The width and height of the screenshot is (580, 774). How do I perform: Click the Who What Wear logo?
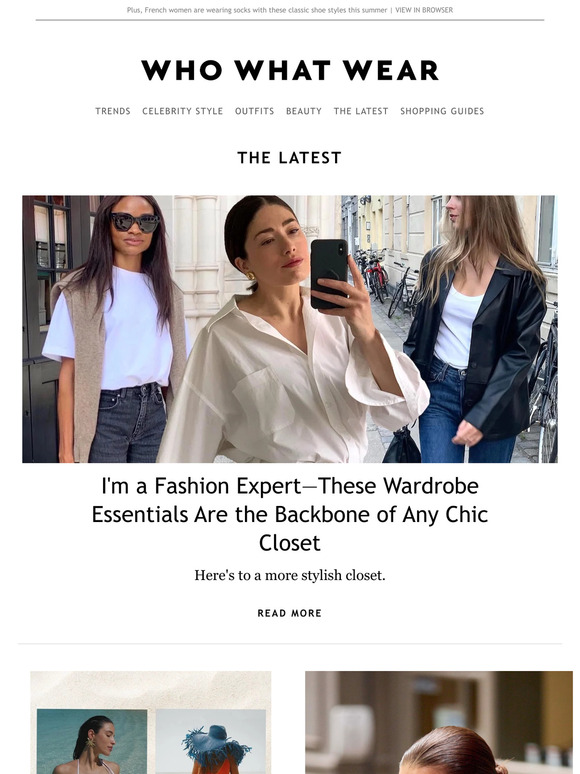coord(290,70)
